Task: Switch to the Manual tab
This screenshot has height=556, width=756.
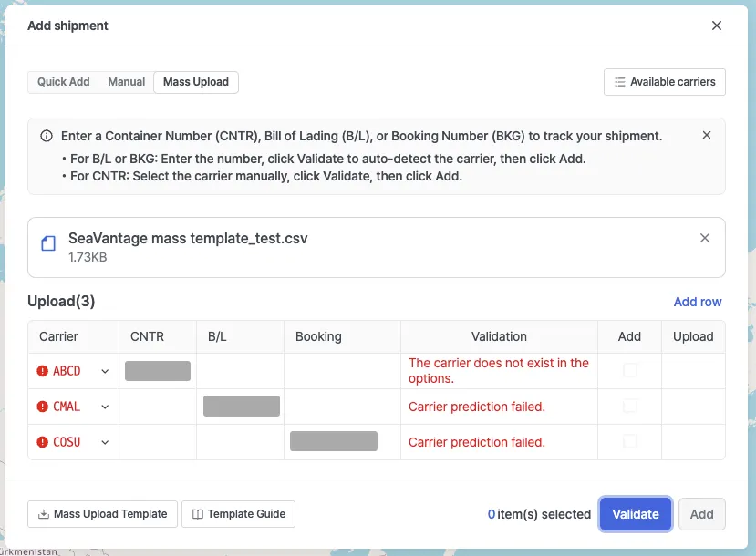Action: (127, 82)
